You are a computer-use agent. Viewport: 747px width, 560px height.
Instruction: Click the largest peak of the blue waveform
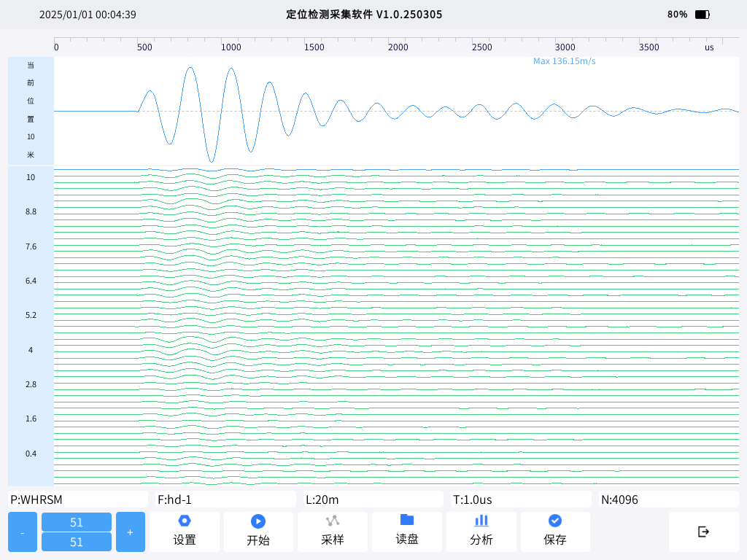pyautogui.click(x=190, y=68)
